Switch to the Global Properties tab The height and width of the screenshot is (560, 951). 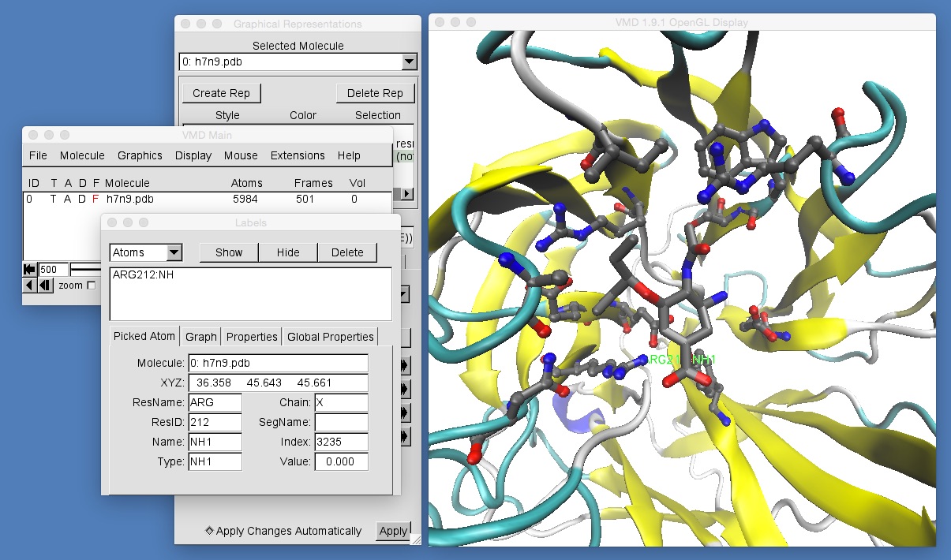coord(330,336)
